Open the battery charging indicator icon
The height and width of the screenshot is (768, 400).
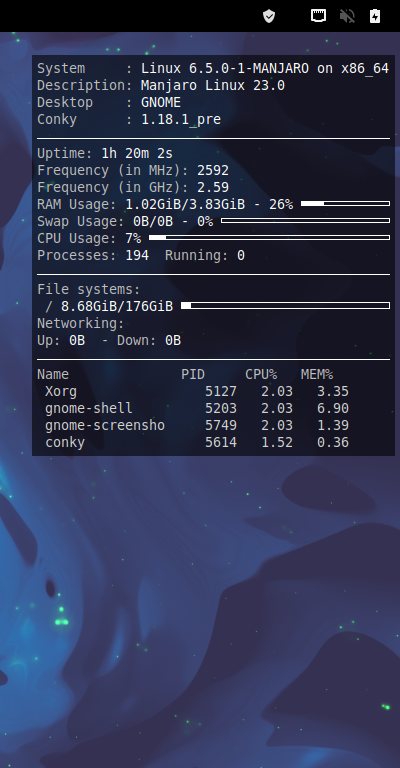(x=375, y=16)
